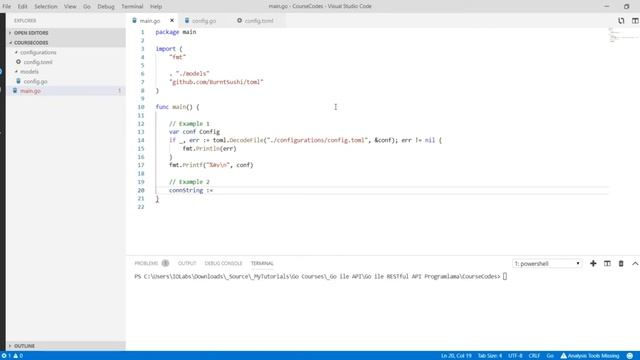Maximize panel using the chevron up icon
The width and height of the screenshot is (640, 360).
pos(635,264)
